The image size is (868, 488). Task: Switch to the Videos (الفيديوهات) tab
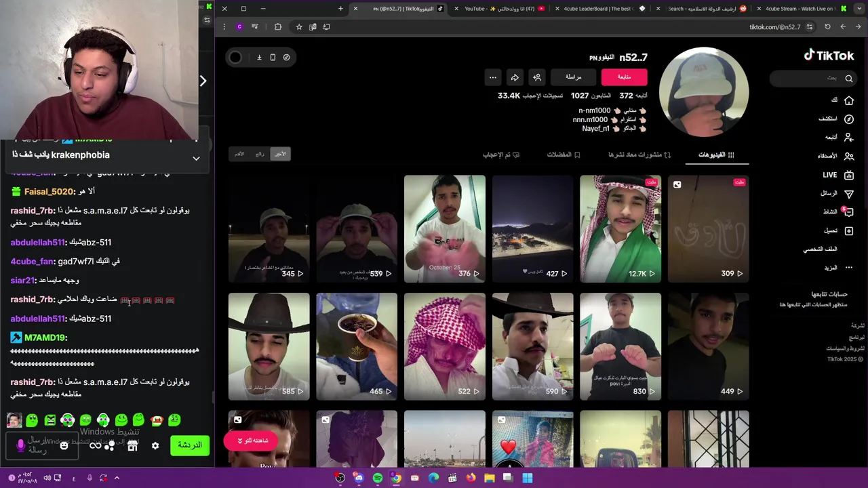(716, 155)
